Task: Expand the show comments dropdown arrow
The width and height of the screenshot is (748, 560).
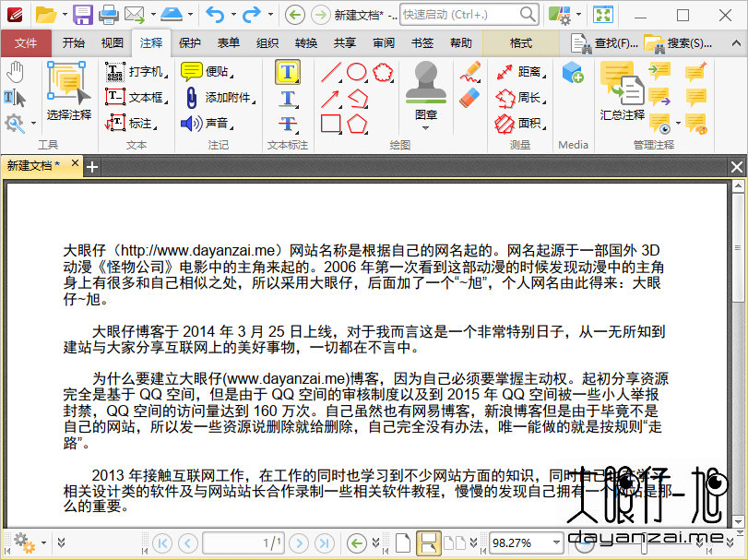Action: pos(678,123)
